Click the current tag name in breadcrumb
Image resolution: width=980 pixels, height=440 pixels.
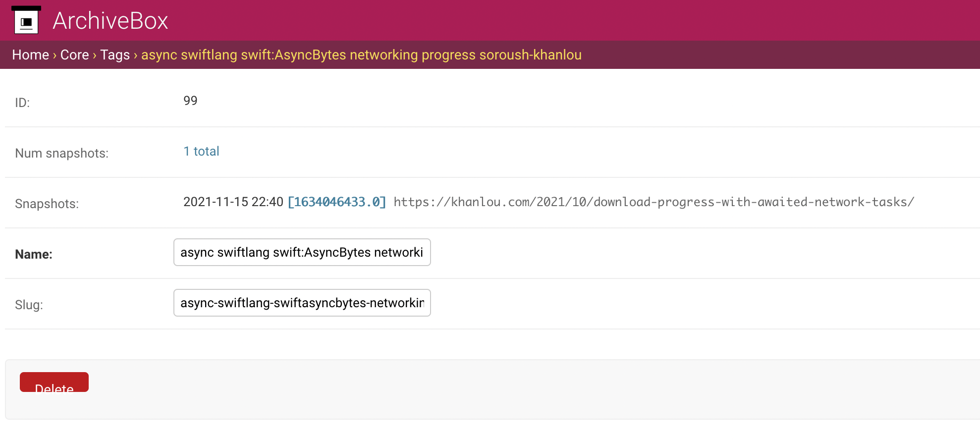tap(361, 55)
